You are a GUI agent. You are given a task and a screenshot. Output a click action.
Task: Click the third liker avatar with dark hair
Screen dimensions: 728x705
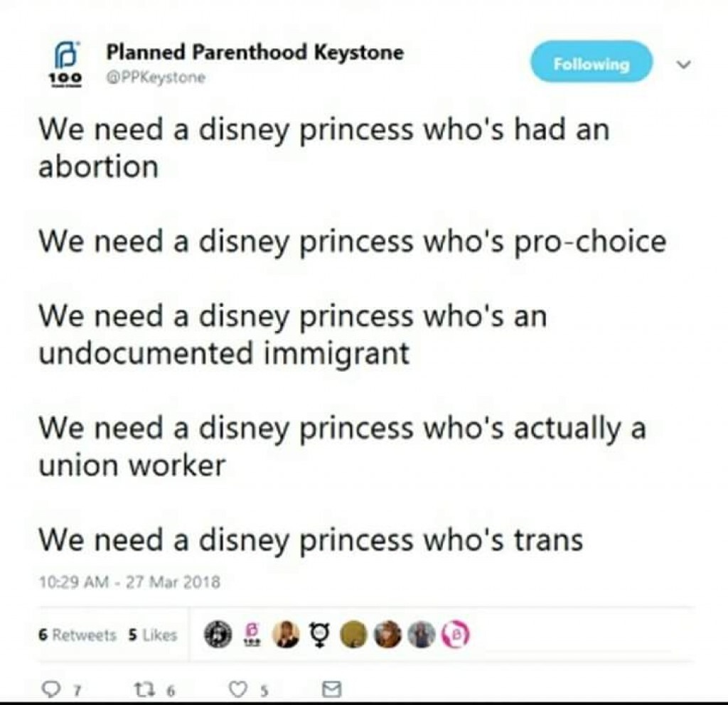286,635
